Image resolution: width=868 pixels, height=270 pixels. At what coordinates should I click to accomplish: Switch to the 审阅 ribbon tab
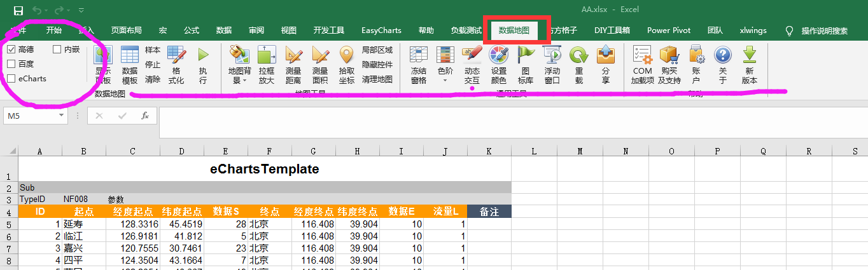[x=256, y=30]
